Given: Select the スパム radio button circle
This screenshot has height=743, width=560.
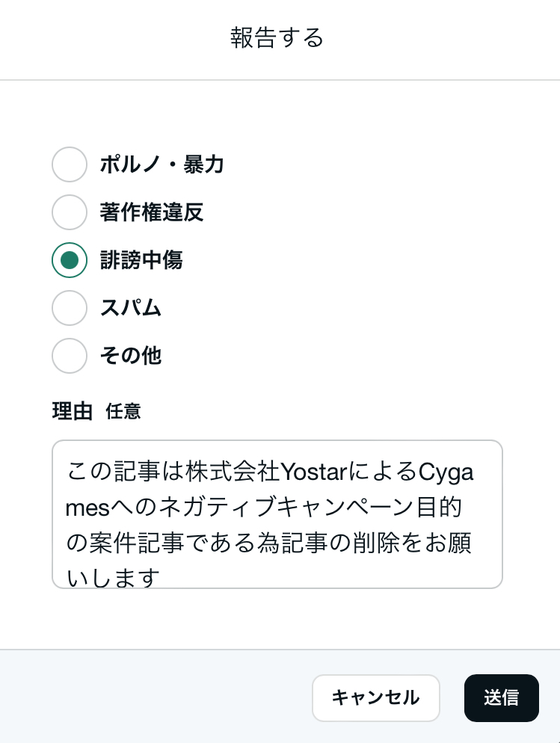Looking at the screenshot, I should 70,308.
